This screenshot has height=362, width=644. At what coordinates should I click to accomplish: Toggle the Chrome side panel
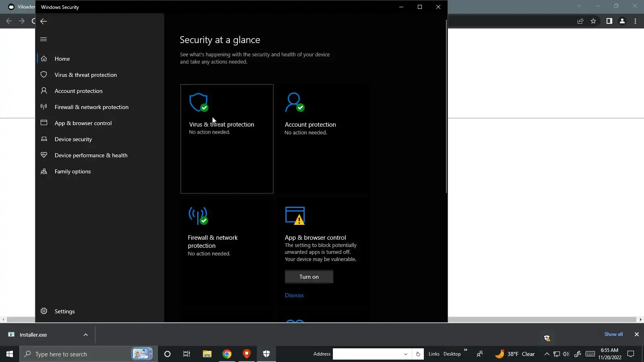(x=609, y=21)
